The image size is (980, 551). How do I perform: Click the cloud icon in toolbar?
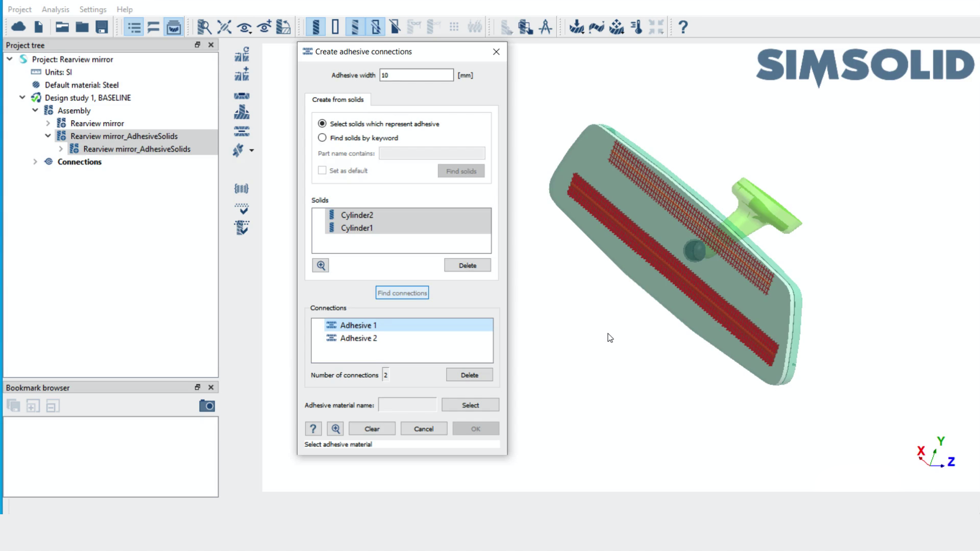[x=18, y=27]
